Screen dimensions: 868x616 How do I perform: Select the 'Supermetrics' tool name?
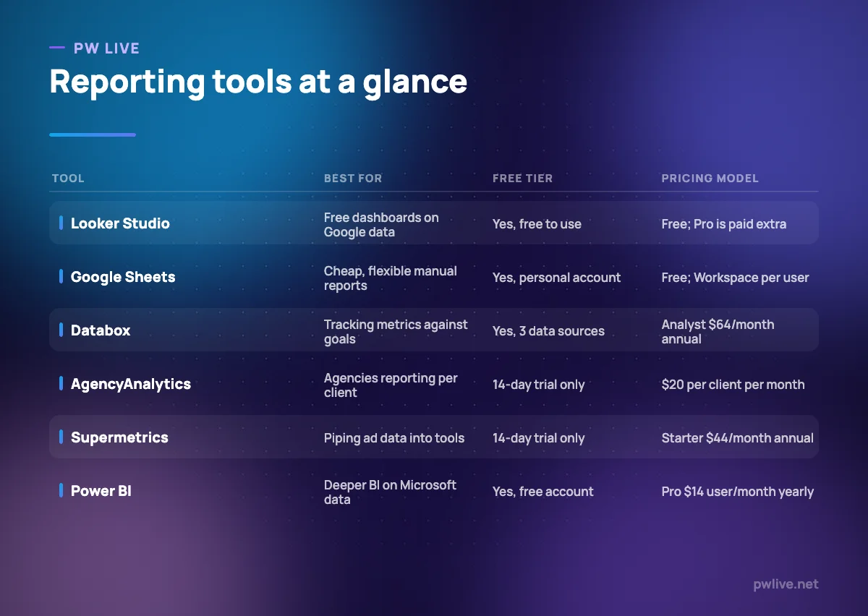point(119,437)
